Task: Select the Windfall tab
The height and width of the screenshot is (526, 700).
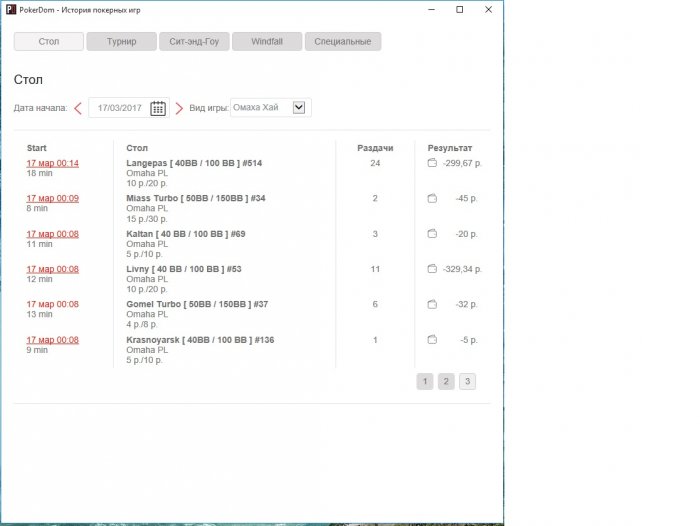Action: (x=267, y=42)
